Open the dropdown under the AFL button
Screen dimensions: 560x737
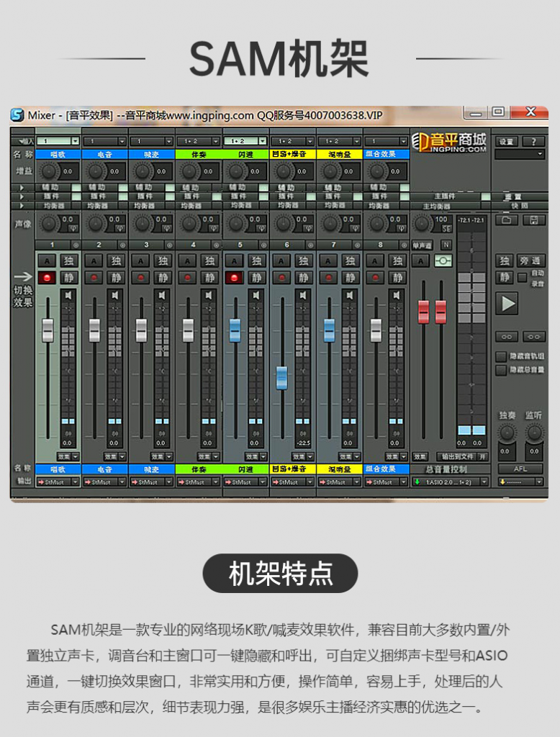(x=520, y=481)
